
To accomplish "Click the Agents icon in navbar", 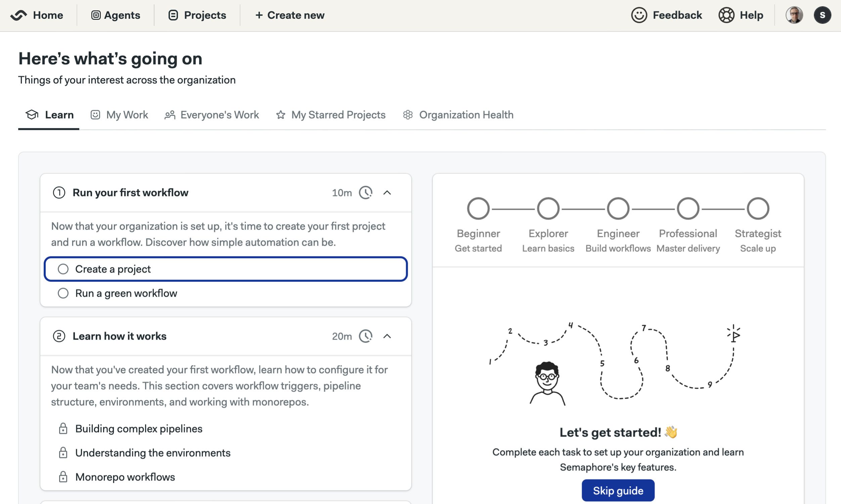I will click(x=96, y=15).
